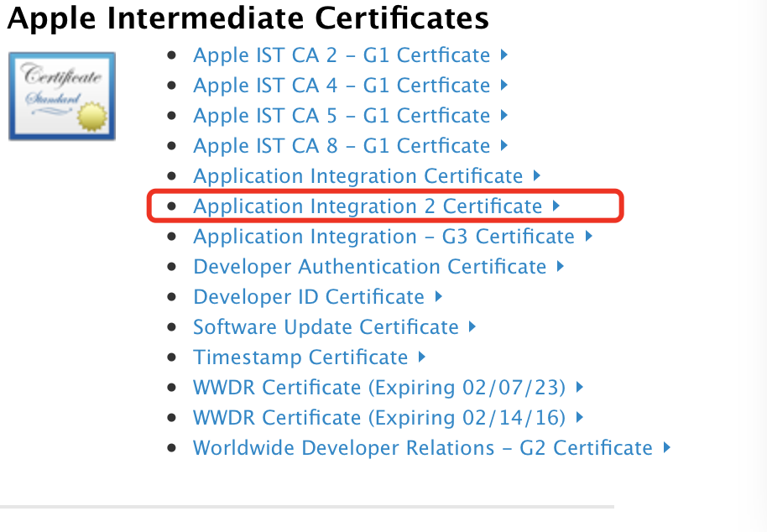The width and height of the screenshot is (767, 532).
Task: Click arrow beside Application Integration 2 Certificate
Action: (556, 206)
